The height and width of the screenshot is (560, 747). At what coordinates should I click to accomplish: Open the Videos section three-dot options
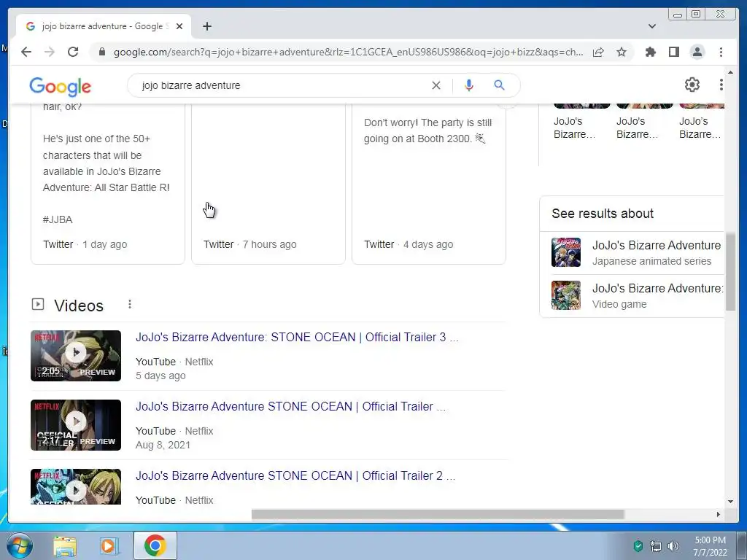click(130, 304)
